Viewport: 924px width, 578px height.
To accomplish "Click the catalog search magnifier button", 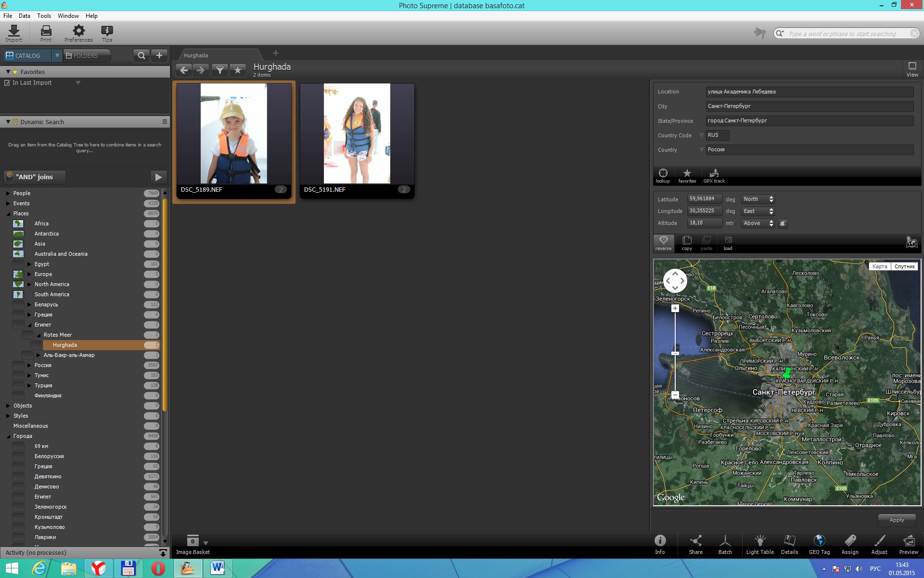I will click(141, 56).
